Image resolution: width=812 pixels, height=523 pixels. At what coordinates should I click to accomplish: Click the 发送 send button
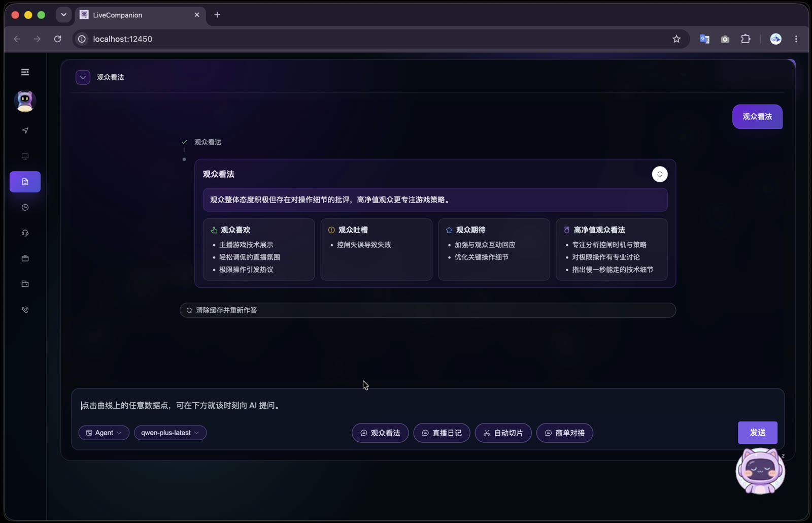point(758,433)
